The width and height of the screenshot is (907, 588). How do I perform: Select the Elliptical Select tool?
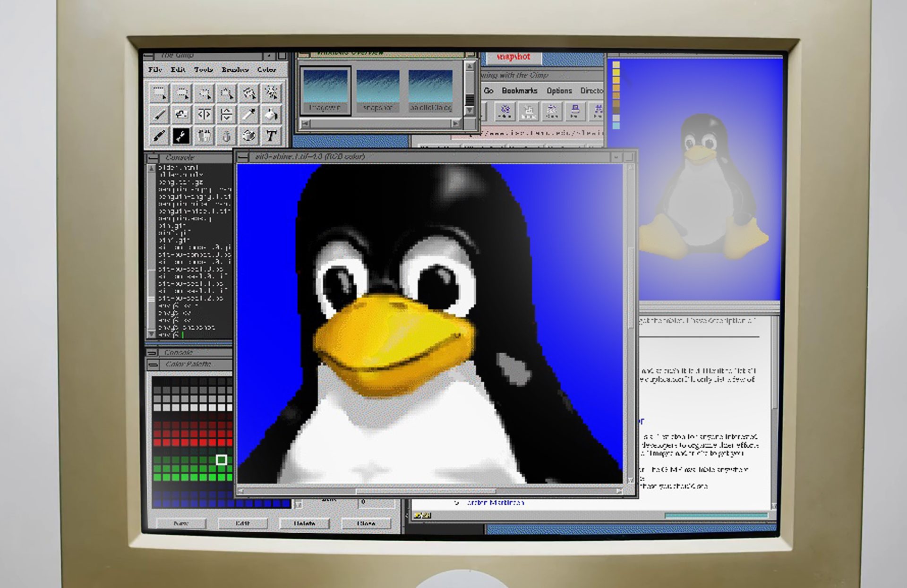click(181, 93)
